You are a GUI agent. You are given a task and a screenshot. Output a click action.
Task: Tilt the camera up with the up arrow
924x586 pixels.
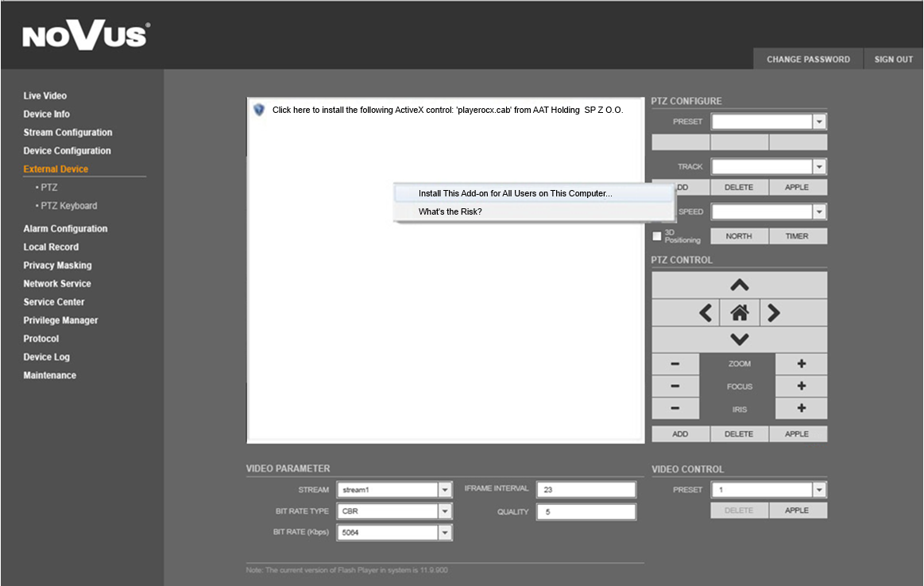(739, 285)
